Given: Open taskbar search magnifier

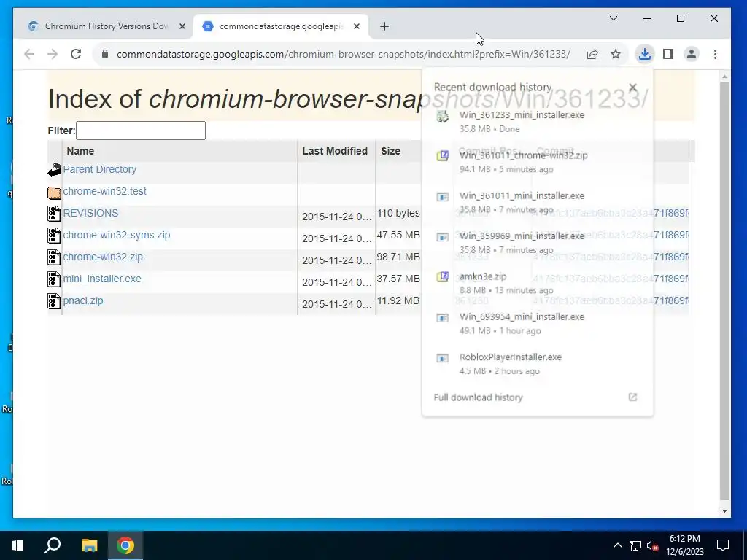Looking at the screenshot, I should pyautogui.click(x=53, y=545).
